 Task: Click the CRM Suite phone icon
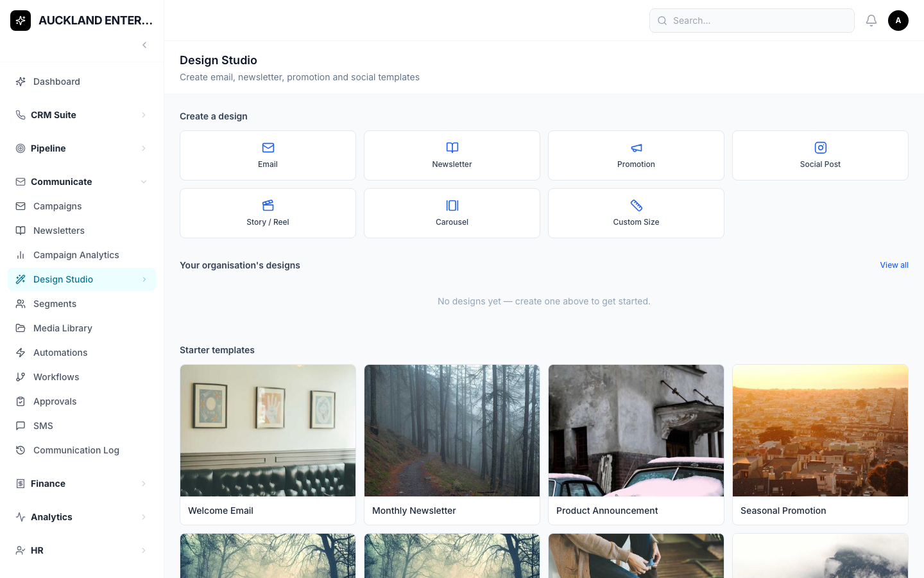(21, 115)
